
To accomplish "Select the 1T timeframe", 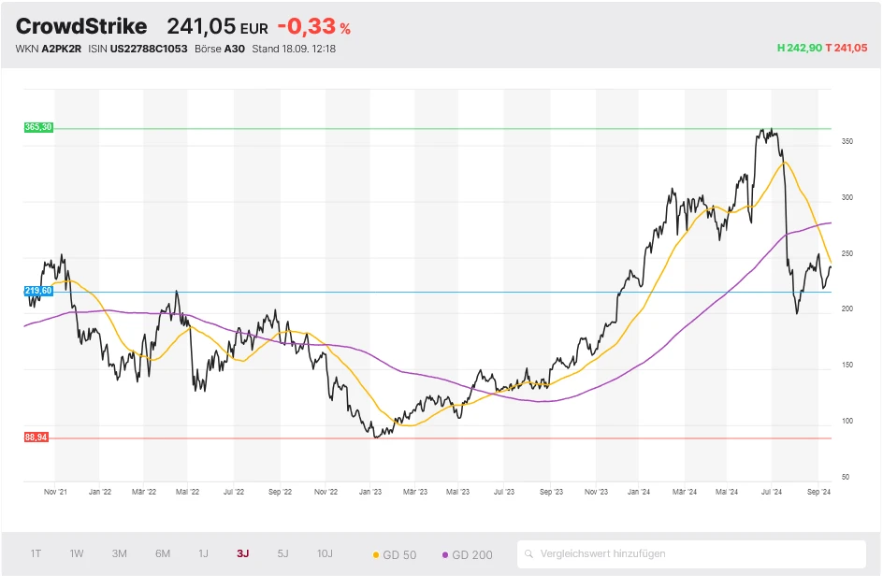I will 36,553.
